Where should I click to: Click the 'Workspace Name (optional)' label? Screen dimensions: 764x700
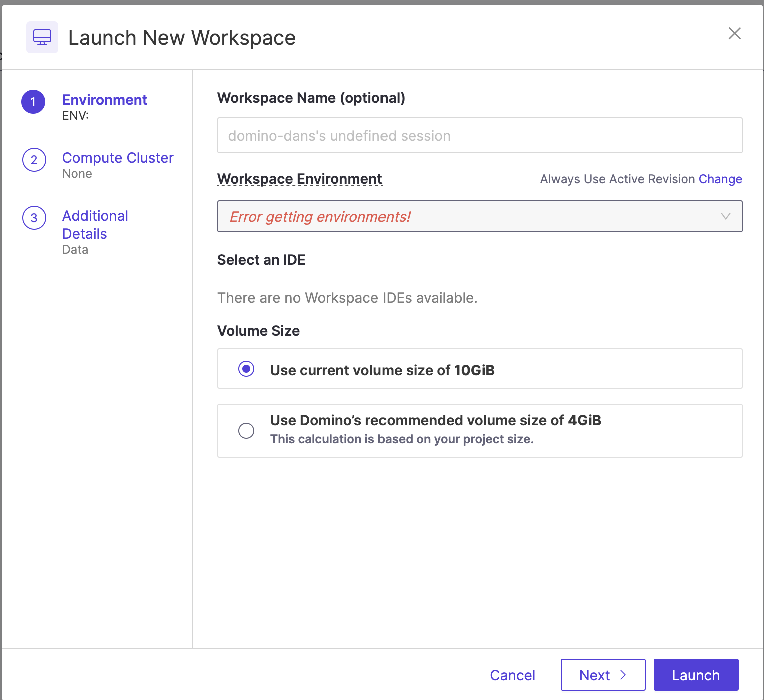click(x=311, y=98)
